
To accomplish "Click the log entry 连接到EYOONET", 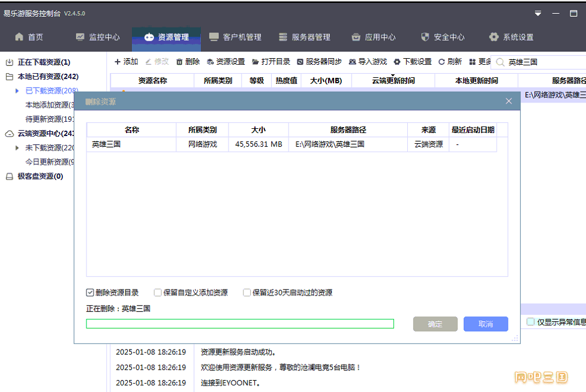I will click(x=230, y=382).
